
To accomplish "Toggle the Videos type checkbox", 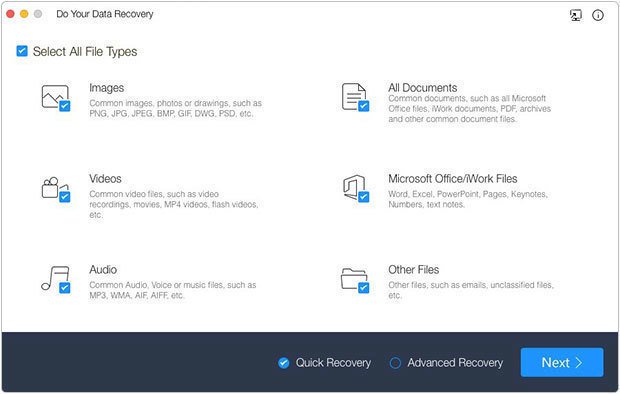I will click(64, 197).
